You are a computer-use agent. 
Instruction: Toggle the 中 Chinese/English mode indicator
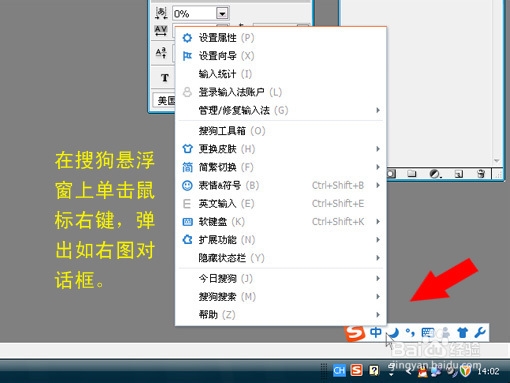tap(376, 332)
